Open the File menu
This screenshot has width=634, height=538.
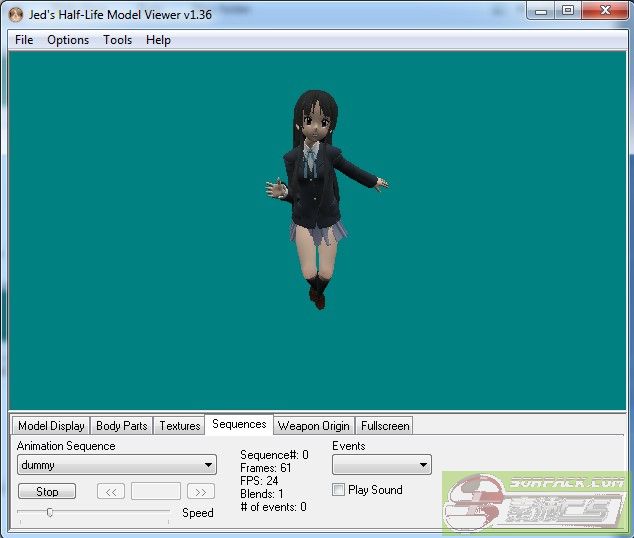pos(24,40)
